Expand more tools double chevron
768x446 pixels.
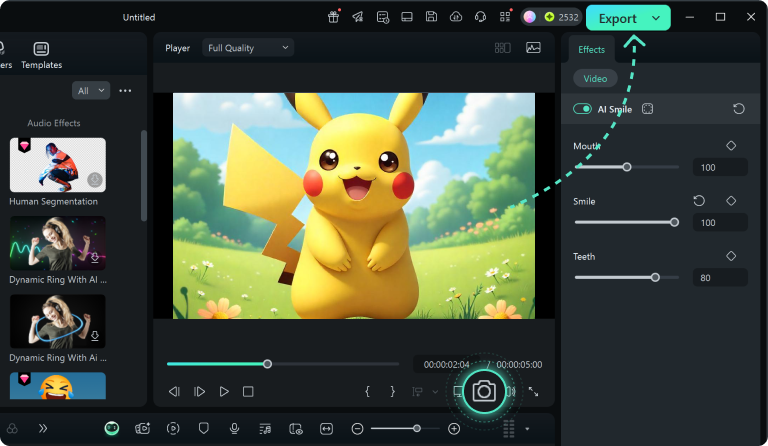43,429
